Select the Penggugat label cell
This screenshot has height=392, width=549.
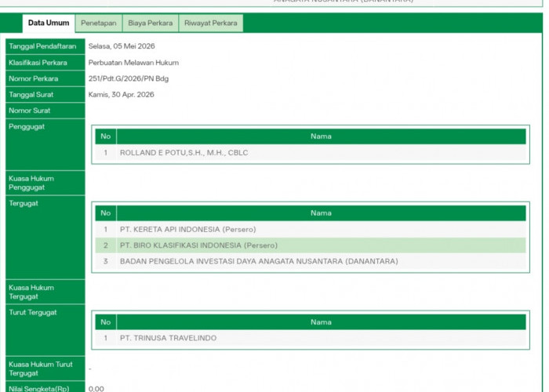[x=45, y=144]
